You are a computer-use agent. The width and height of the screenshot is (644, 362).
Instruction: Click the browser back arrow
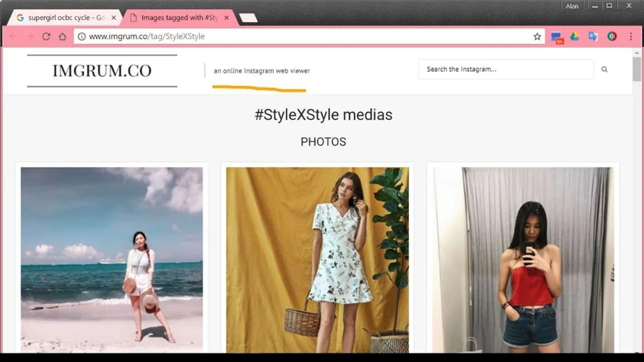click(x=14, y=36)
